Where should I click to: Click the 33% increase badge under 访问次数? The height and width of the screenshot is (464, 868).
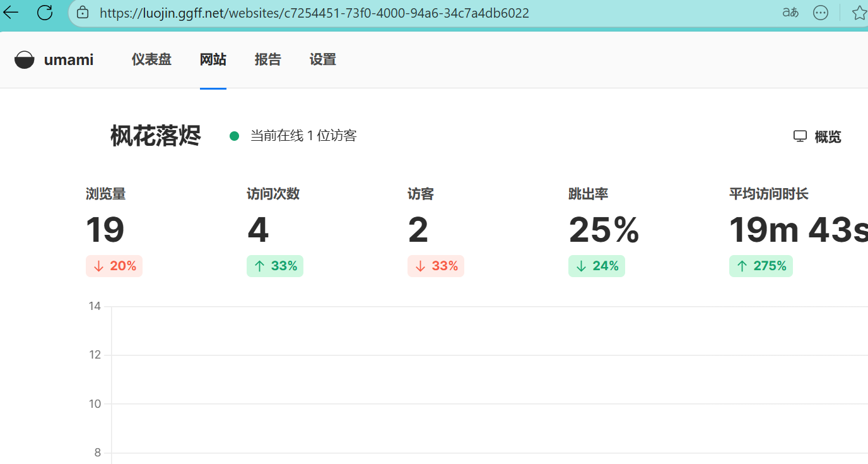(x=275, y=266)
